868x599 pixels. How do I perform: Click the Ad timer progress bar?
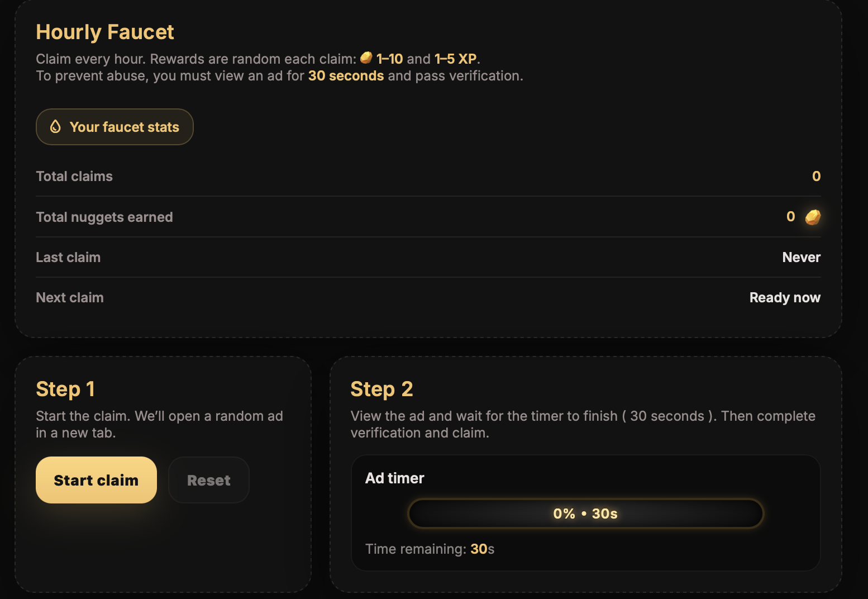pos(585,514)
